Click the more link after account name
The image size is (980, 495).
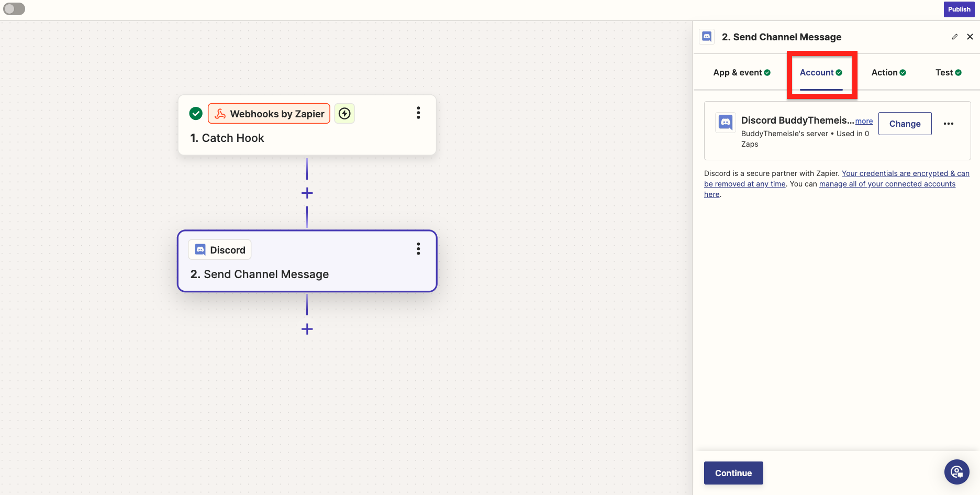click(x=864, y=121)
